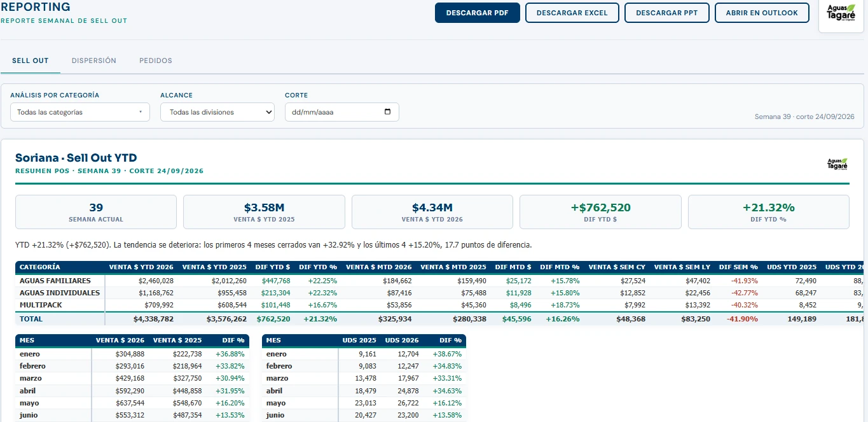Viewport: 868px width, 422px height.
Task: Go to the Pedidos tab
Action: click(156, 60)
